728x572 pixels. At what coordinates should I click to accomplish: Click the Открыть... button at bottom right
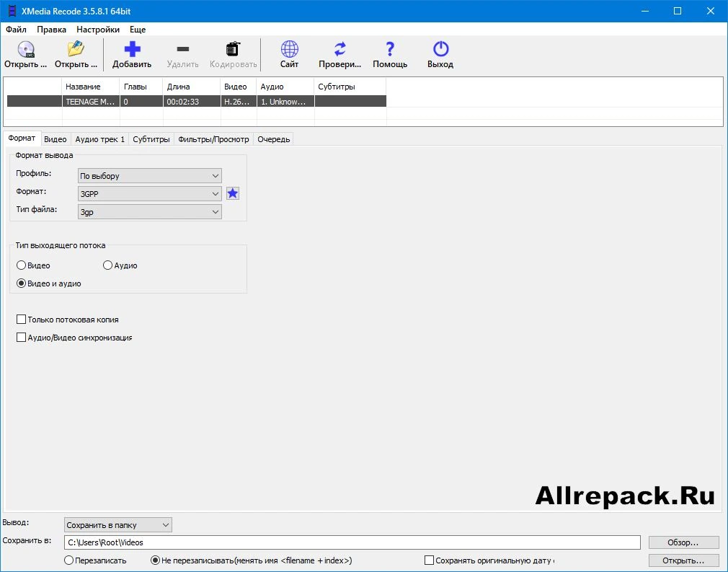coord(683,560)
